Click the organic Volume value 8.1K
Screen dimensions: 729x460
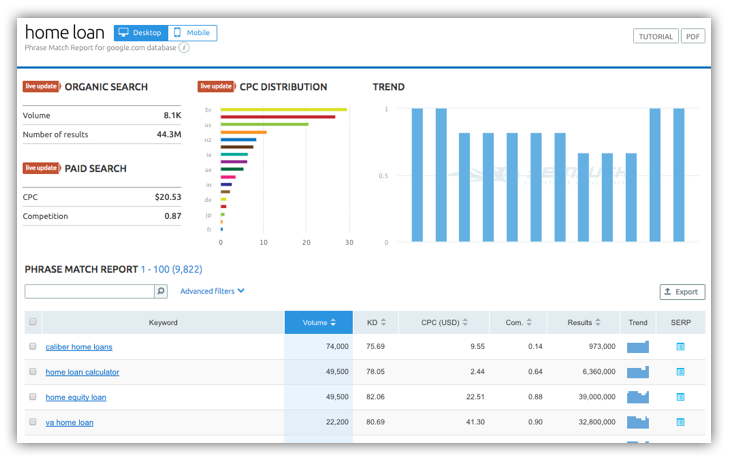(x=172, y=115)
